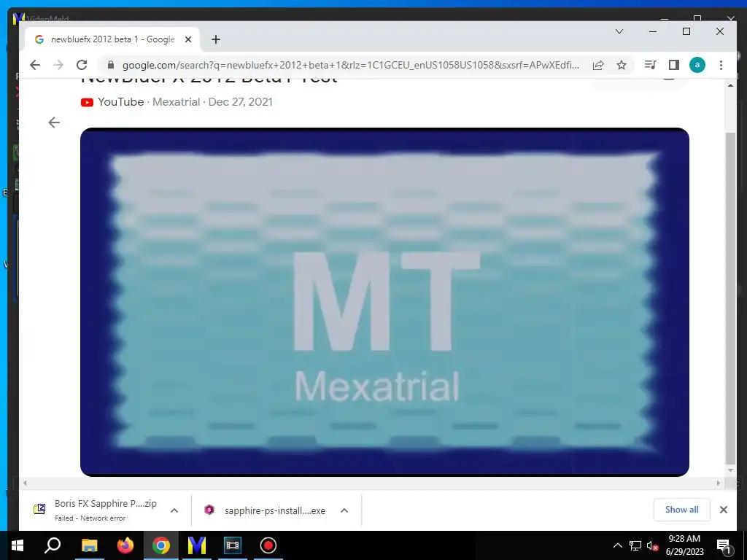Click the muted volume tray icon
The width and height of the screenshot is (747, 560).
pos(653,545)
